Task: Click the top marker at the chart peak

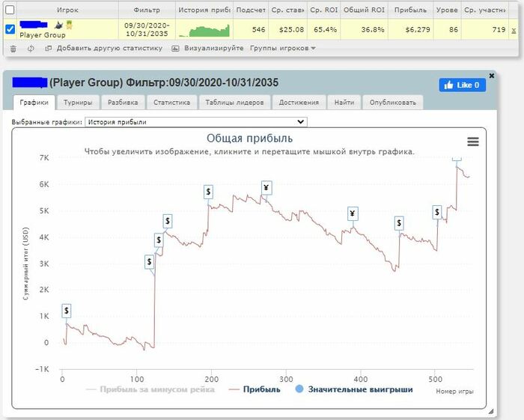Action: 457,159
